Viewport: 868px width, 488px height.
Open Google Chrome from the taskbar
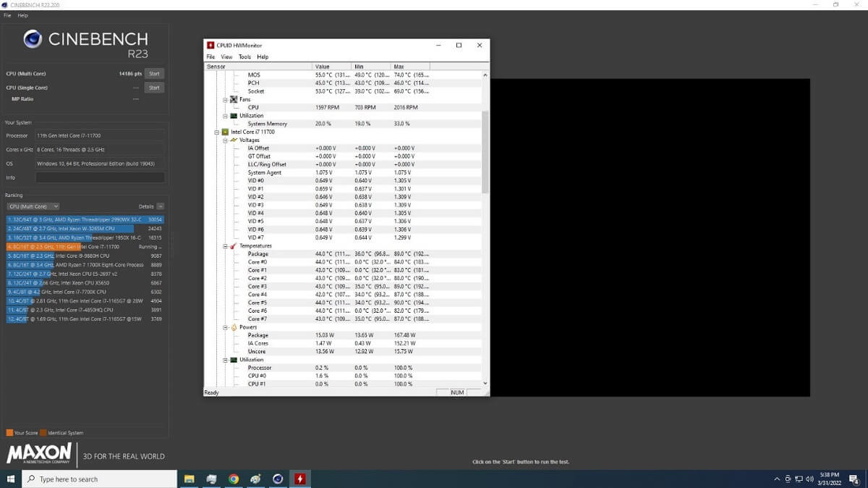(x=234, y=479)
